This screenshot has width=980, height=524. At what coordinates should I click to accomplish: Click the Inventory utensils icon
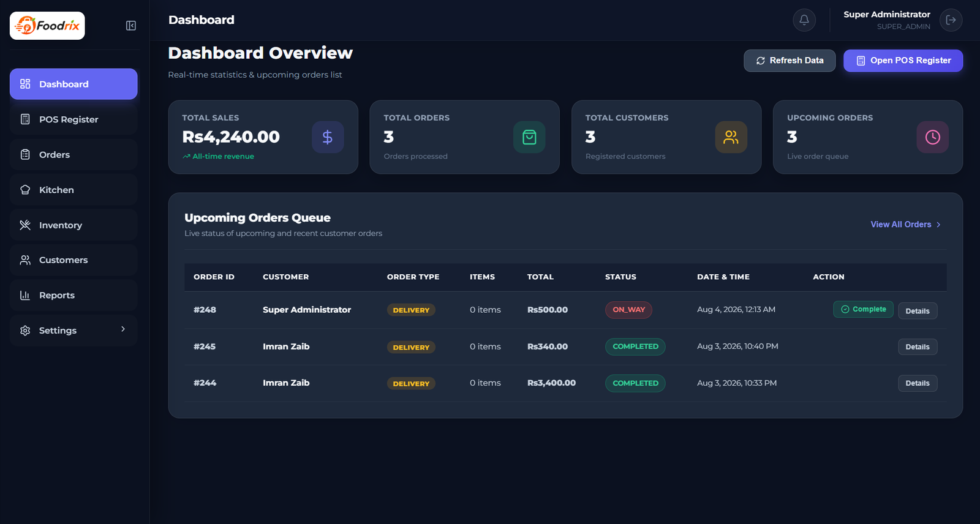tap(25, 225)
